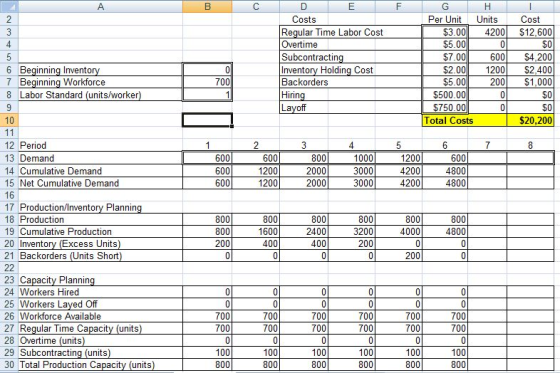Click Subcontracting per unit $7.00
The height and width of the screenshot is (373, 560).
point(445,57)
